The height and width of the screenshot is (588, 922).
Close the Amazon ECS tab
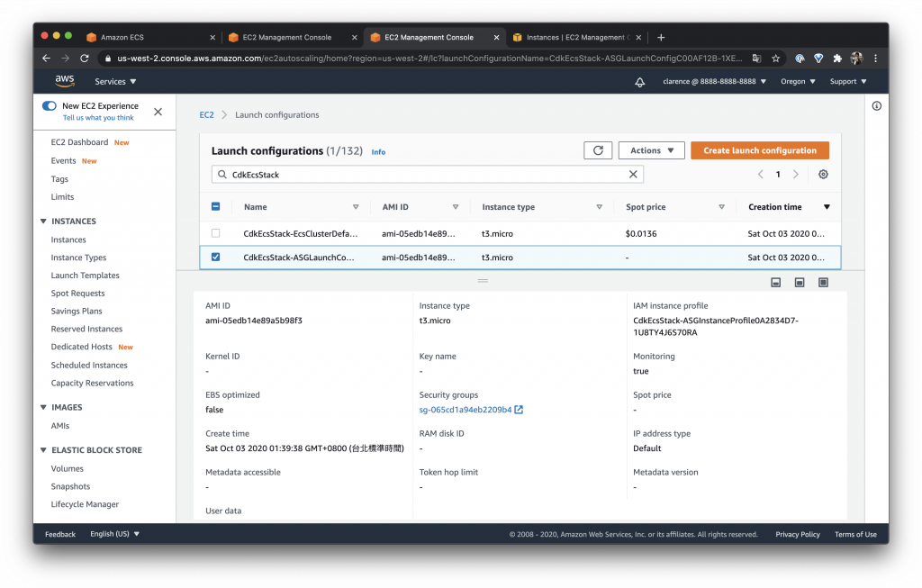pos(212,37)
